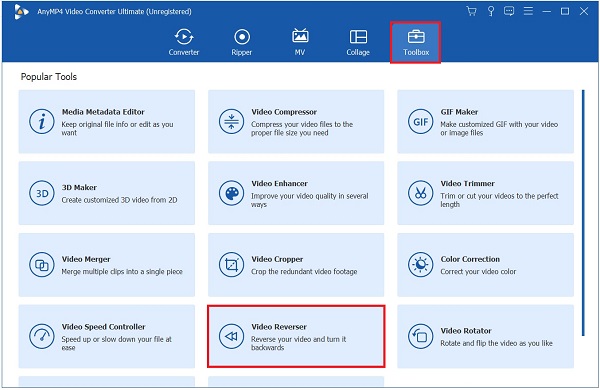Click the tools list vertical scrollbar
The width and height of the screenshot is (600, 390).
point(583,213)
